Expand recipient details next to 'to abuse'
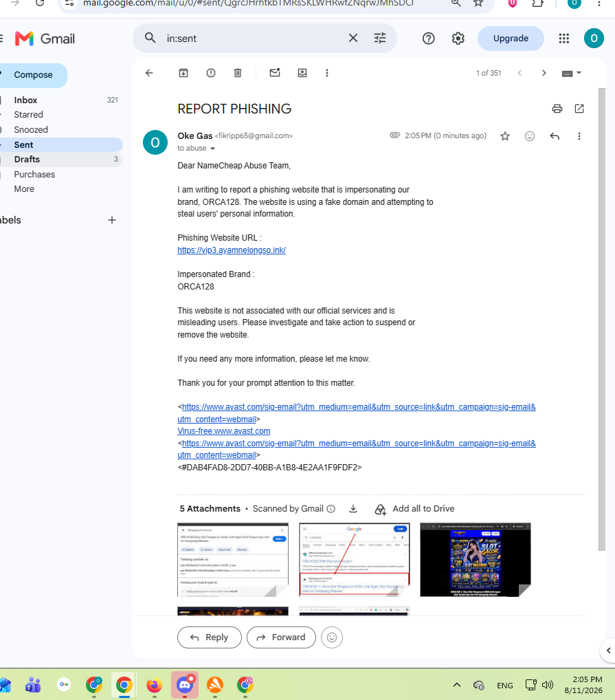Image resolution: width=615 pixels, height=700 pixels. pos(213,149)
